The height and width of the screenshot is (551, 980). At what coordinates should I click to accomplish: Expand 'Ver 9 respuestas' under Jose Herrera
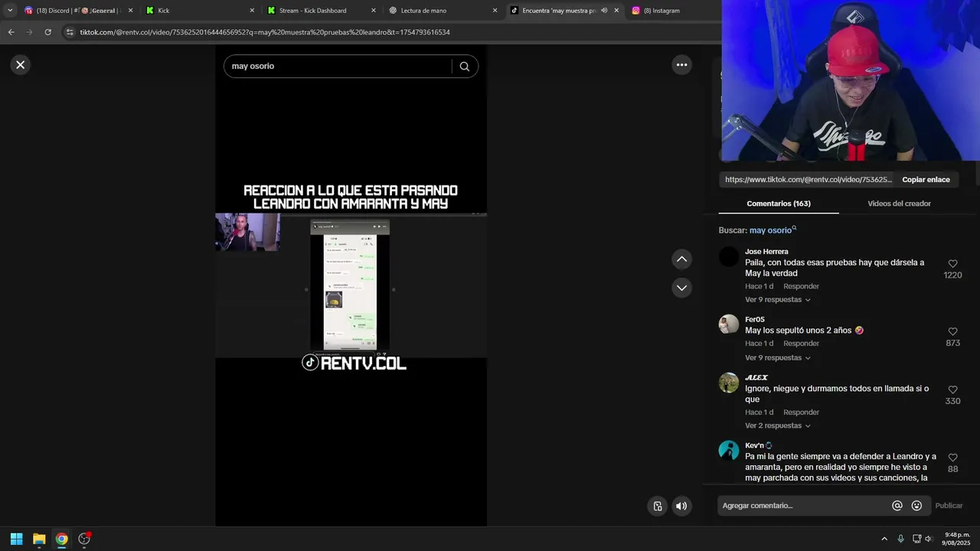click(777, 300)
